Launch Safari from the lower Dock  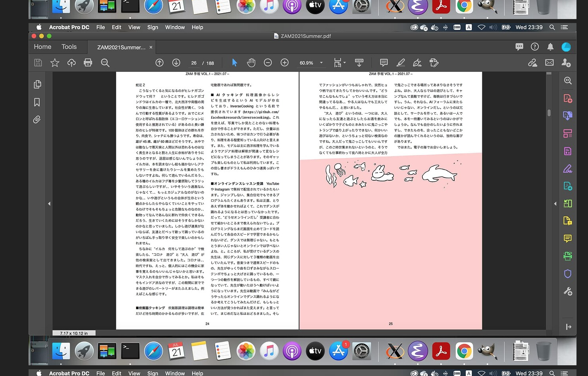coord(153,351)
